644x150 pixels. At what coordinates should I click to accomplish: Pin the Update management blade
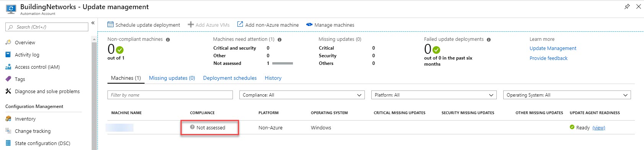(627, 6)
